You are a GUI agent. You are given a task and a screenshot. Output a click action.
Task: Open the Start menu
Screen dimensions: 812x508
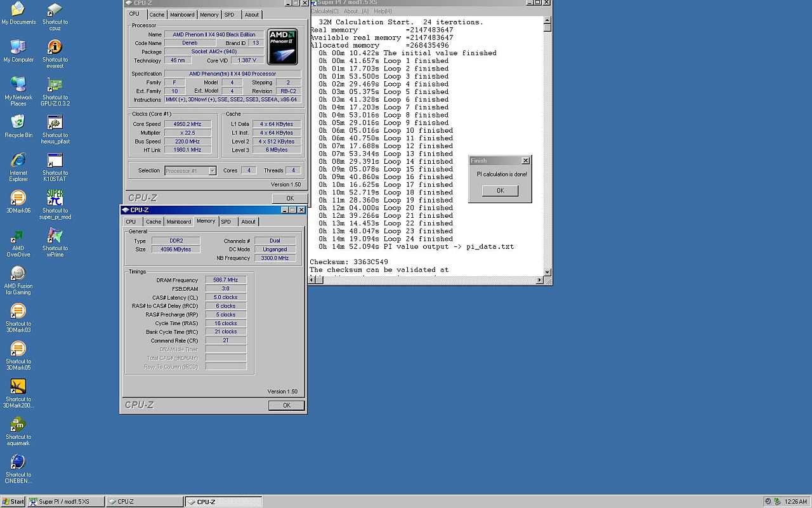click(x=13, y=502)
